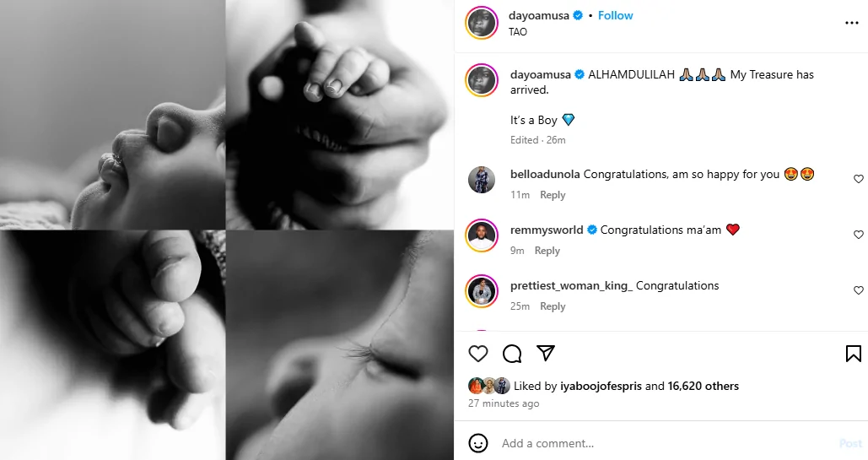This screenshot has height=460, width=868.
Task: Click the Follow button beside dayoamusa
Action: point(615,15)
